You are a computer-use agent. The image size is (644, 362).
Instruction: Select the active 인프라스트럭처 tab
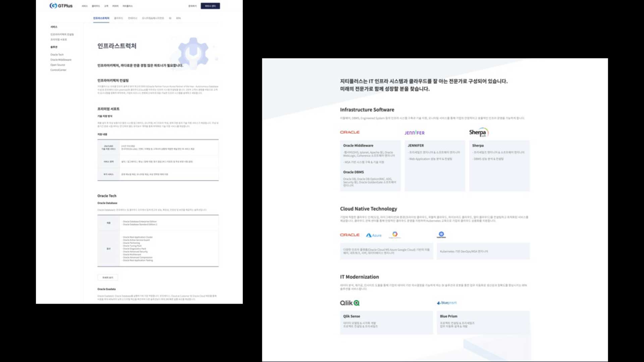pos(101,18)
